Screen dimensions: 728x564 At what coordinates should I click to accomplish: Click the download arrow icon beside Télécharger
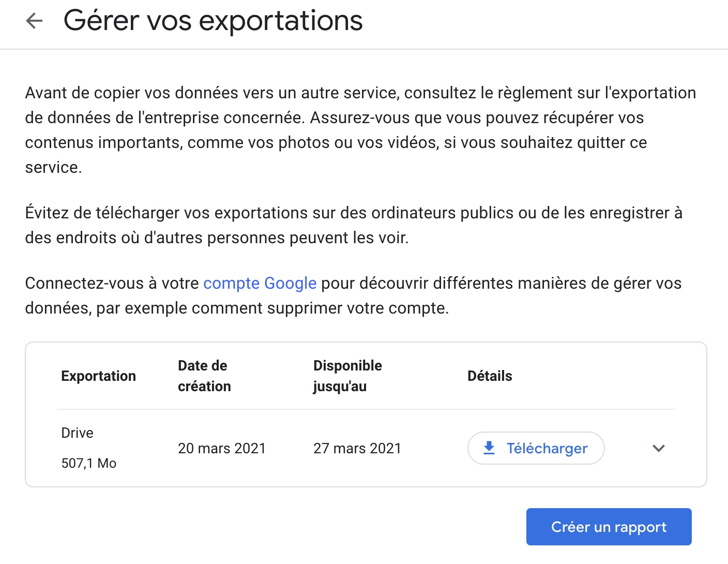point(489,448)
